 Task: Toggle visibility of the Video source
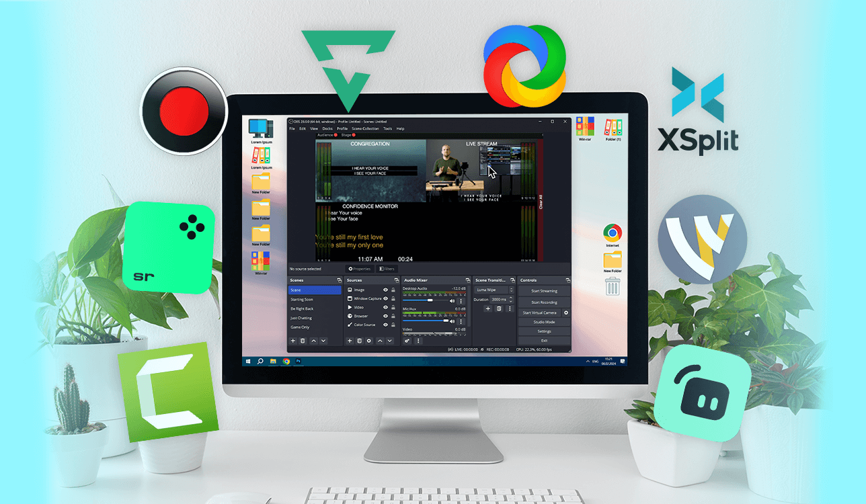[385, 307]
